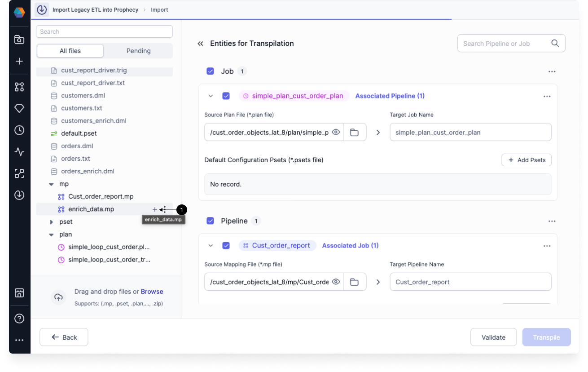The image size is (588, 372).
Task: Preview the Source Mapping File with eye icon
Action: [x=336, y=282]
